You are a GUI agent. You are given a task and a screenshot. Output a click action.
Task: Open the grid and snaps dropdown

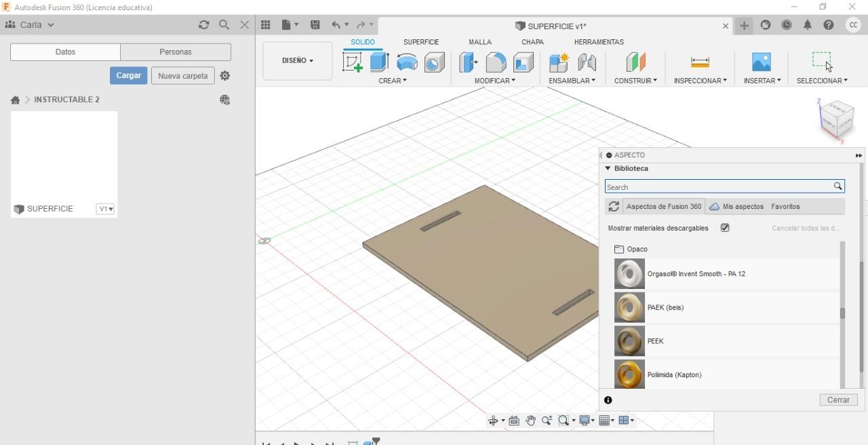point(606,421)
